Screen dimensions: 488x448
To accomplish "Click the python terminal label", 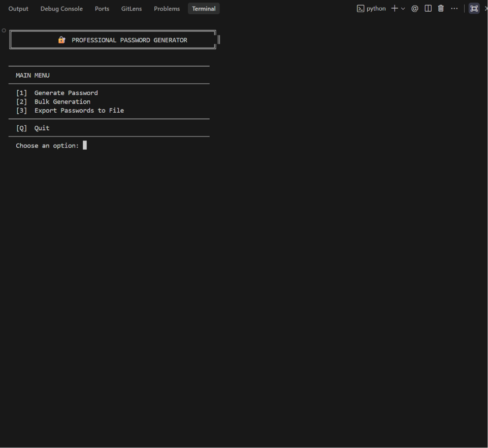I will point(376,9).
